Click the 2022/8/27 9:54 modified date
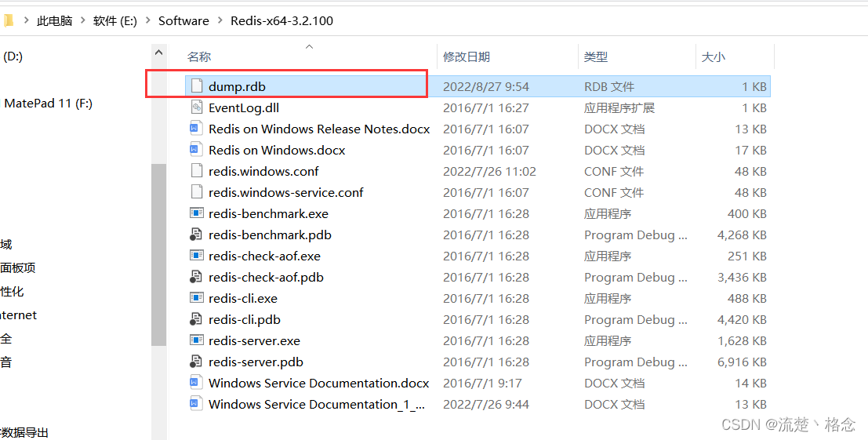Viewport: 868px width, 440px height. [x=486, y=86]
